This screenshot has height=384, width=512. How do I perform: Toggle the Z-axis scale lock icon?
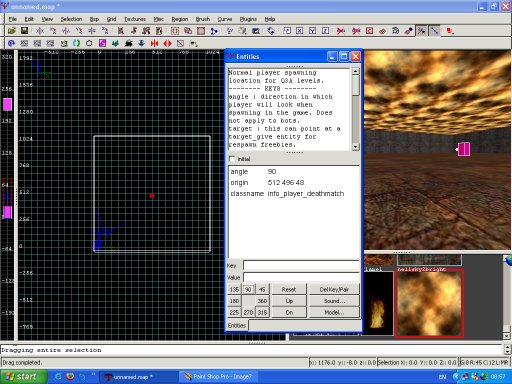pos(325,31)
